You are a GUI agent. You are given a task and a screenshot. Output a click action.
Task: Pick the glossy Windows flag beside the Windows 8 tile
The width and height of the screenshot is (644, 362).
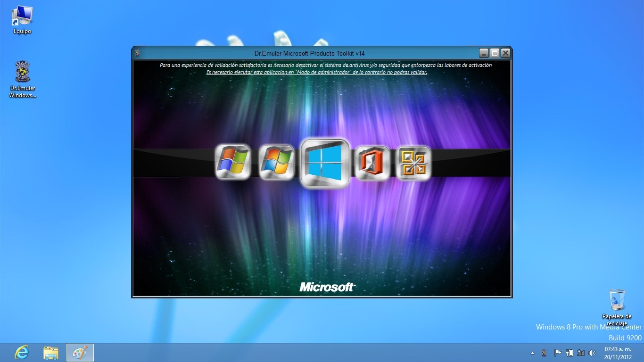click(276, 163)
